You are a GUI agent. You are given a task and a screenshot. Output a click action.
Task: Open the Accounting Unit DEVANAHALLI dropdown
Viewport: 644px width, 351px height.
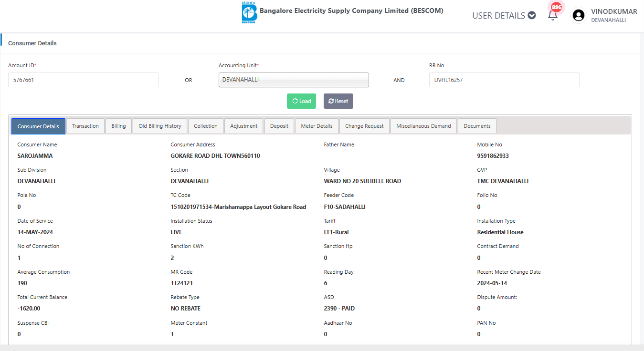point(294,80)
